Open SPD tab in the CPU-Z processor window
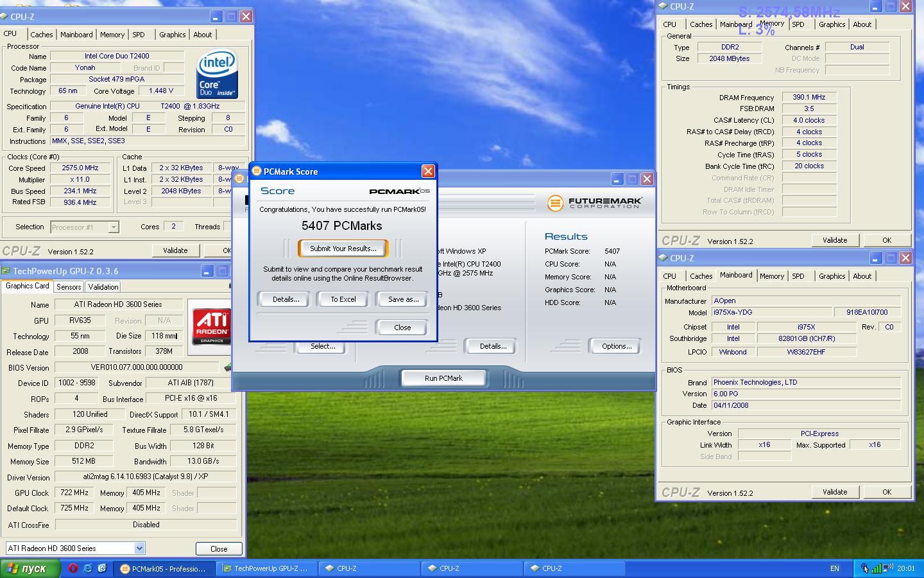This screenshot has height=578, width=924. click(139, 35)
